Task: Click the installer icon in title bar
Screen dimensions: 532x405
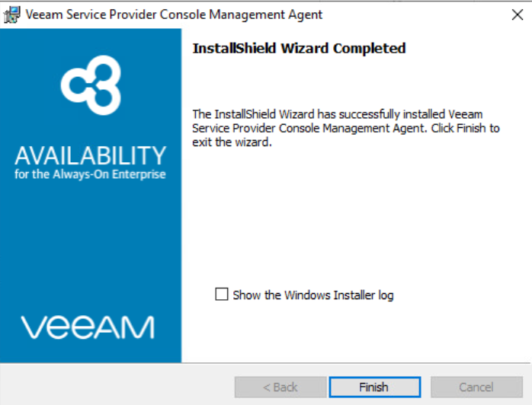Action: [x=12, y=14]
